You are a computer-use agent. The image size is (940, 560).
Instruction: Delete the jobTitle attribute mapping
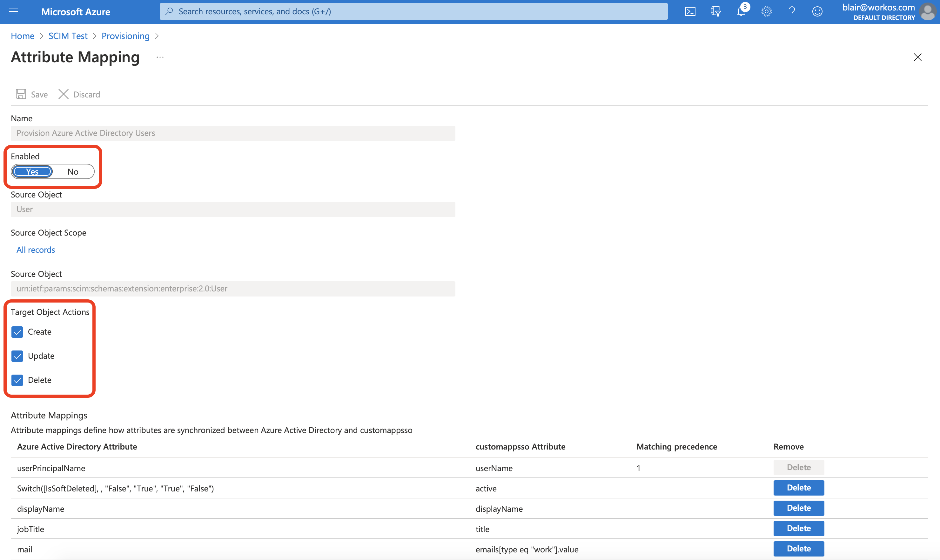[x=799, y=528]
